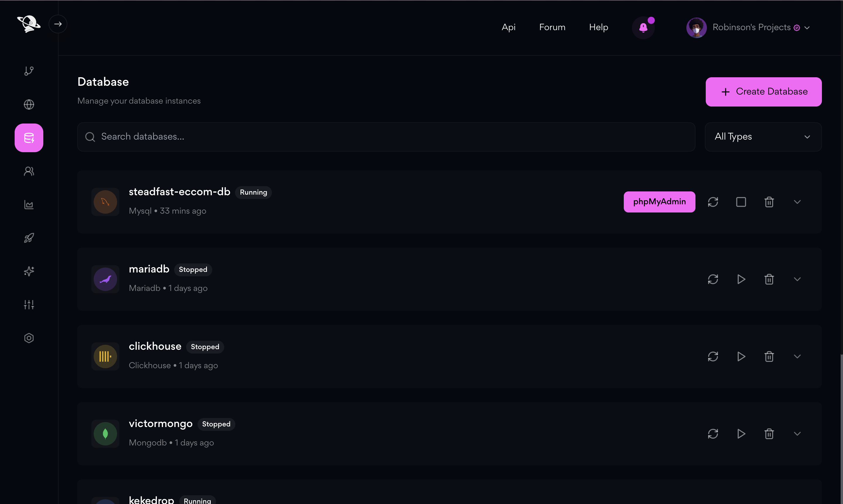
Task: Open the Forum nav link
Action: click(x=552, y=27)
